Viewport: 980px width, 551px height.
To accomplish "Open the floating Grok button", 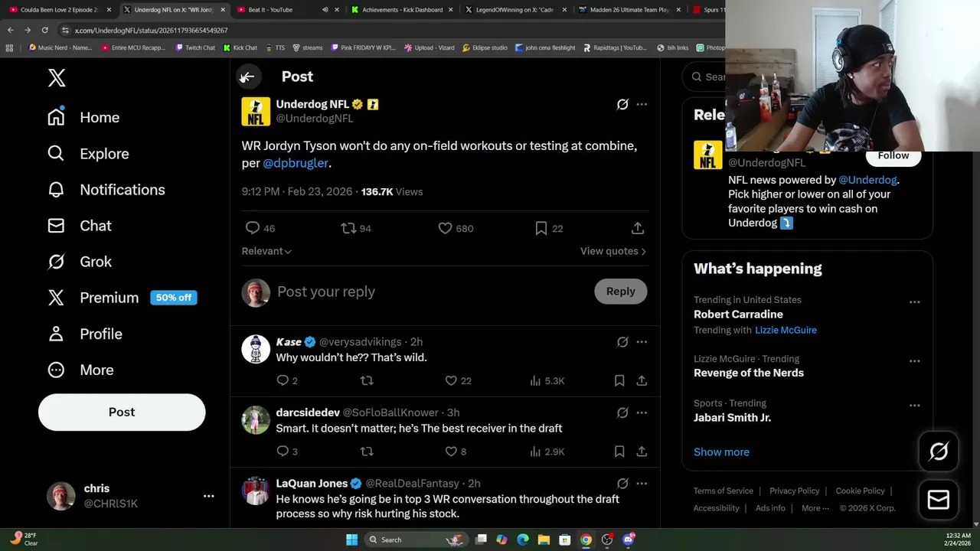I will point(939,452).
